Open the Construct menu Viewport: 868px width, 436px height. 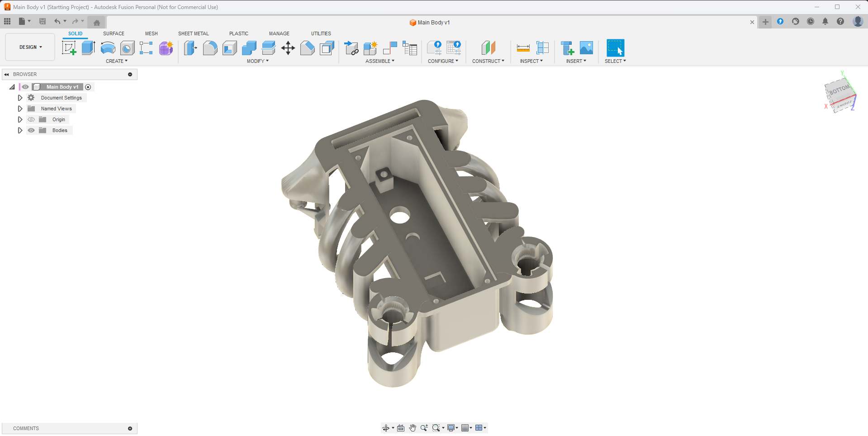[488, 61]
